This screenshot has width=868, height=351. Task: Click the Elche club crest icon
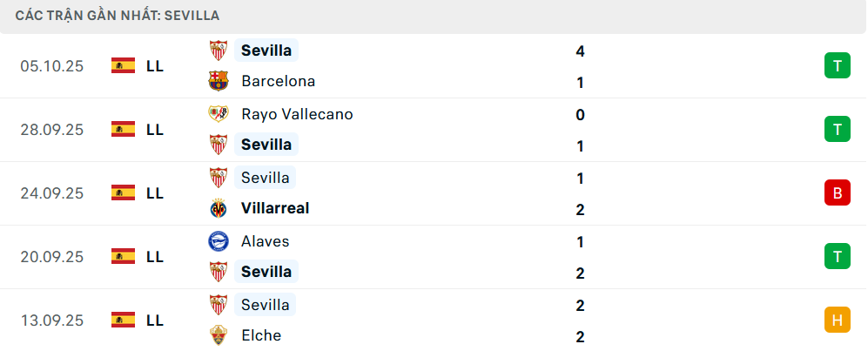218,335
